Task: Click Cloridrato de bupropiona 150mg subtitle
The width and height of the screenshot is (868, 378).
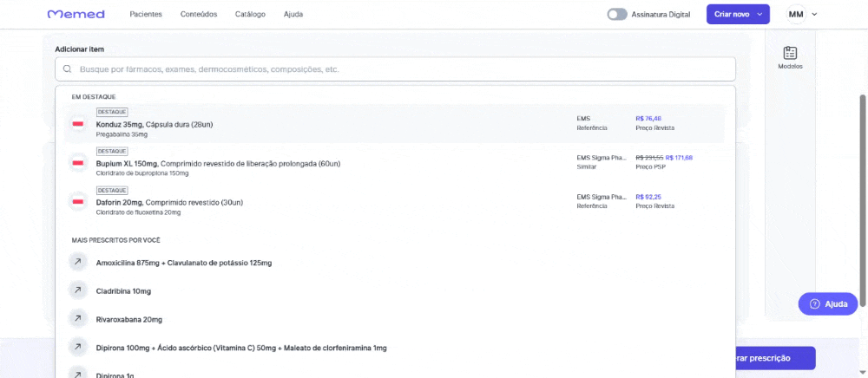Action: pos(142,173)
